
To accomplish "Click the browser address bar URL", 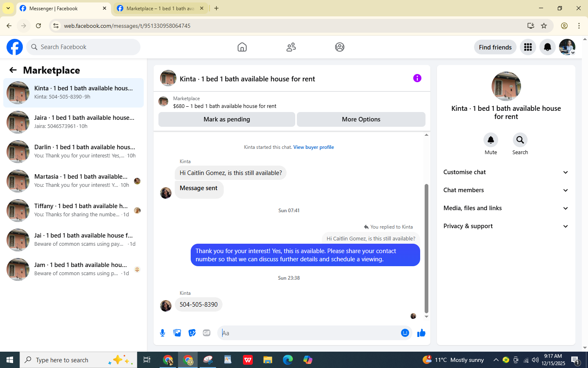I will tap(127, 26).
